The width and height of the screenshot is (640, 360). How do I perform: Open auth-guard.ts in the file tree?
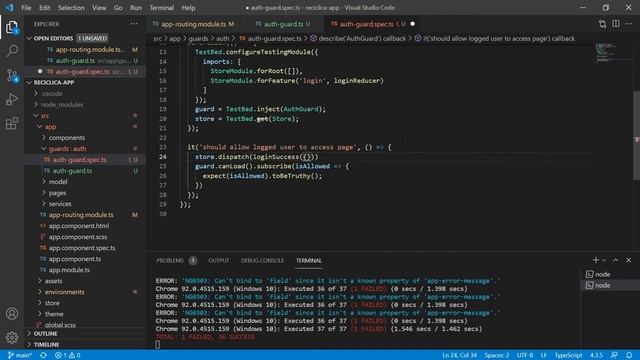pyautogui.click(x=72, y=171)
